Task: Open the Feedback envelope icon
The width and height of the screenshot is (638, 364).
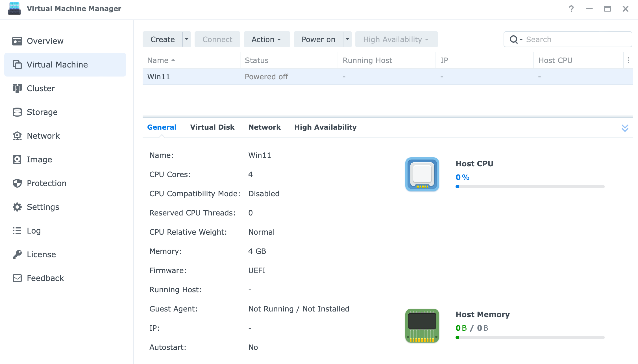Action: pyautogui.click(x=17, y=278)
